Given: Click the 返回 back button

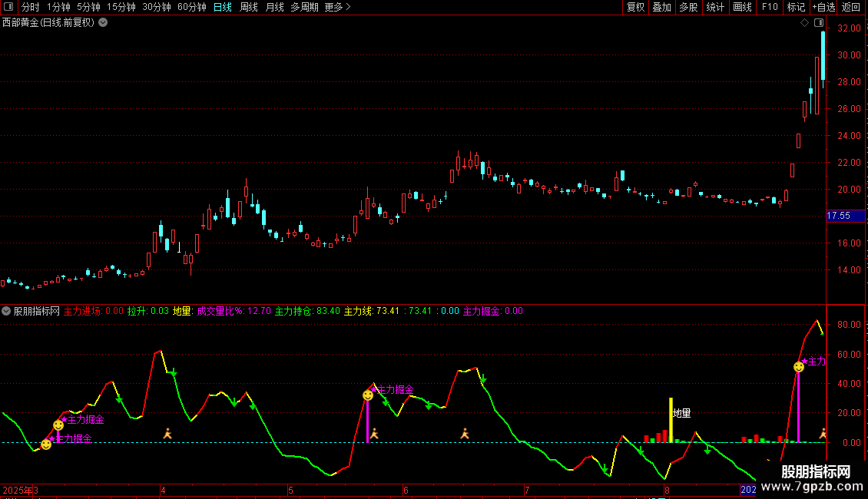Looking at the screenshot, I should point(851,7).
